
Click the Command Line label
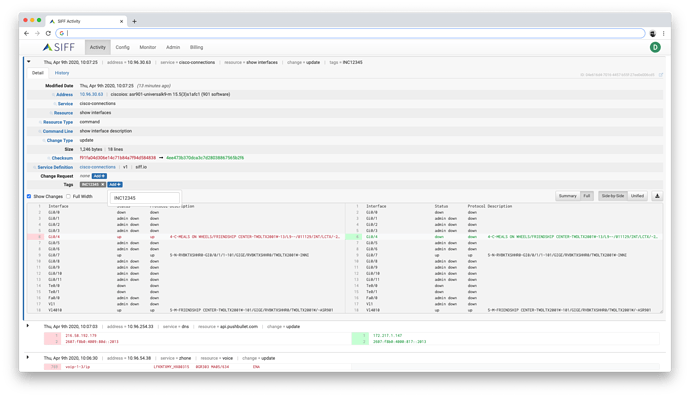coord(58,132)
